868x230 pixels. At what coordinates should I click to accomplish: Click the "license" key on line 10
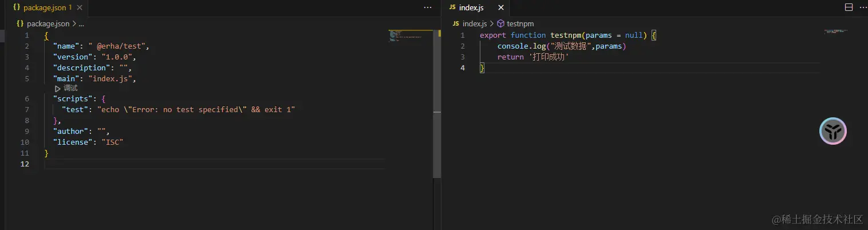[73, 142]
